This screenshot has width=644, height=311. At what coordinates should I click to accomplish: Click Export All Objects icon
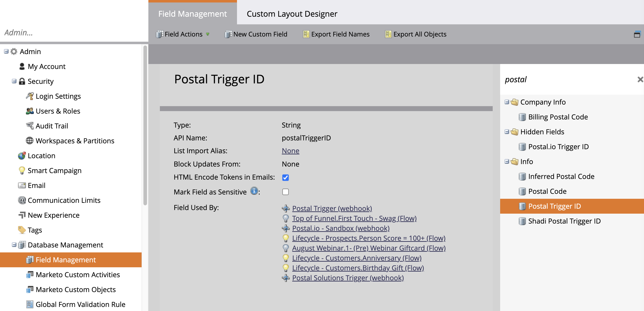pyautogui.click(x=388, y=34)
